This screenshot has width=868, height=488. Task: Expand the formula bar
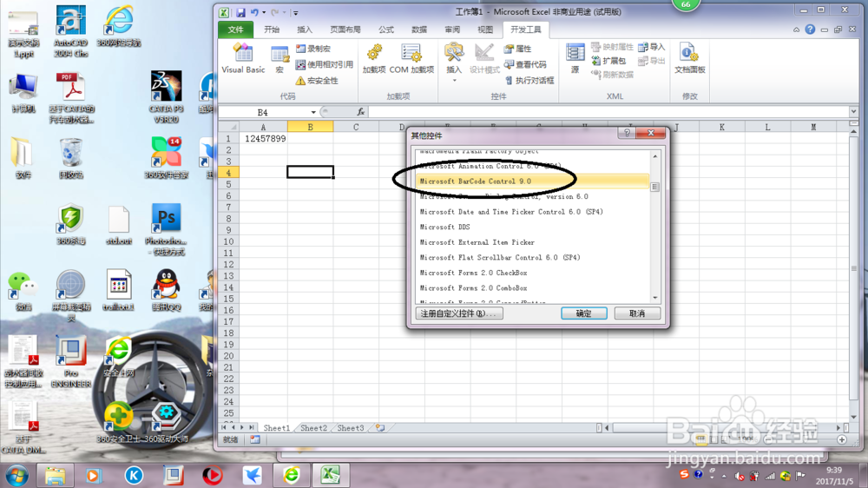(x=853, y=112)
